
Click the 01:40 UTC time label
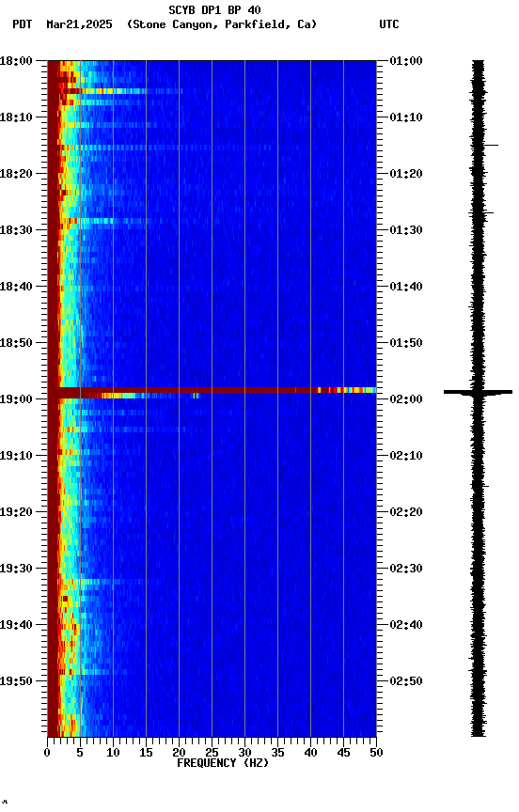pos(406,287)
